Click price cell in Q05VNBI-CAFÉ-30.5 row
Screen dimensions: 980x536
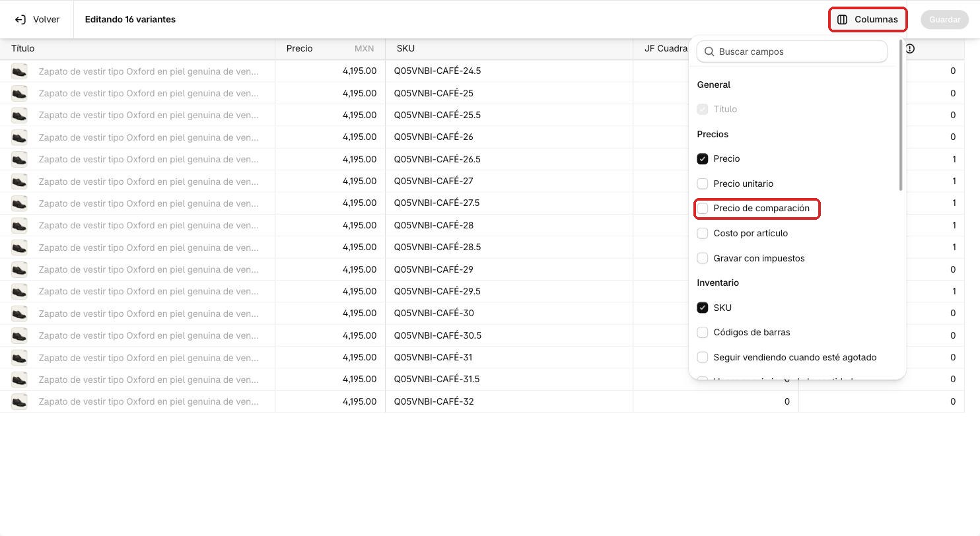tap(330, 335)
